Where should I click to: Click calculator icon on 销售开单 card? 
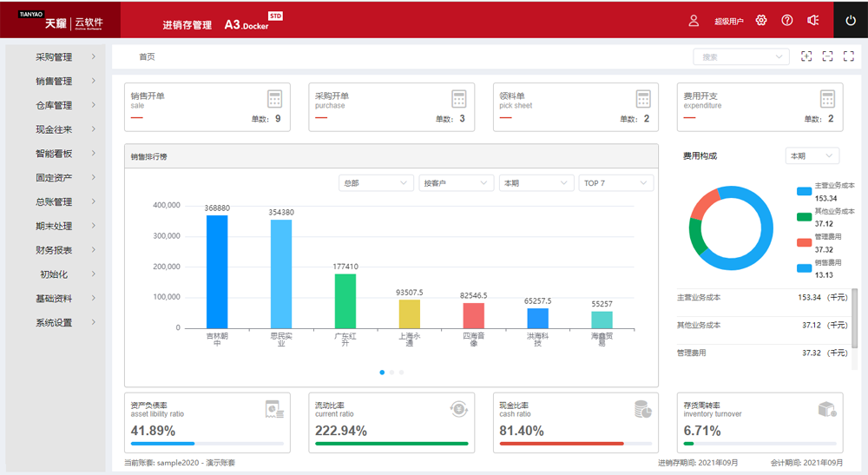tap(274, 98)
